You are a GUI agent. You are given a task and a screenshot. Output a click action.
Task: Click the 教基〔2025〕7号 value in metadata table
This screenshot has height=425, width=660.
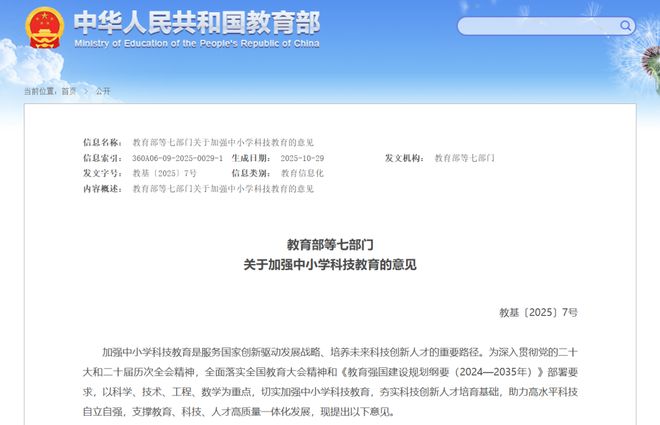click(x=165, y=173)
